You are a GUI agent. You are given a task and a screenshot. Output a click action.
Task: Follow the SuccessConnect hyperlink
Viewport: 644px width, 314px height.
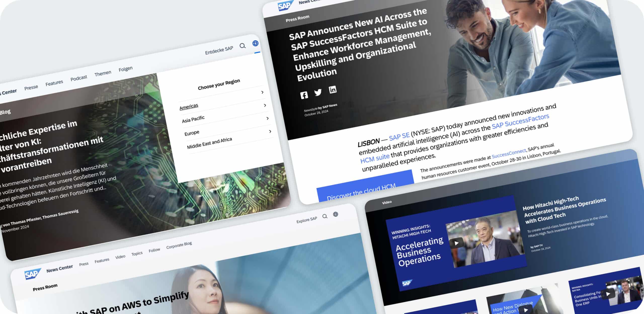[509, 153]
